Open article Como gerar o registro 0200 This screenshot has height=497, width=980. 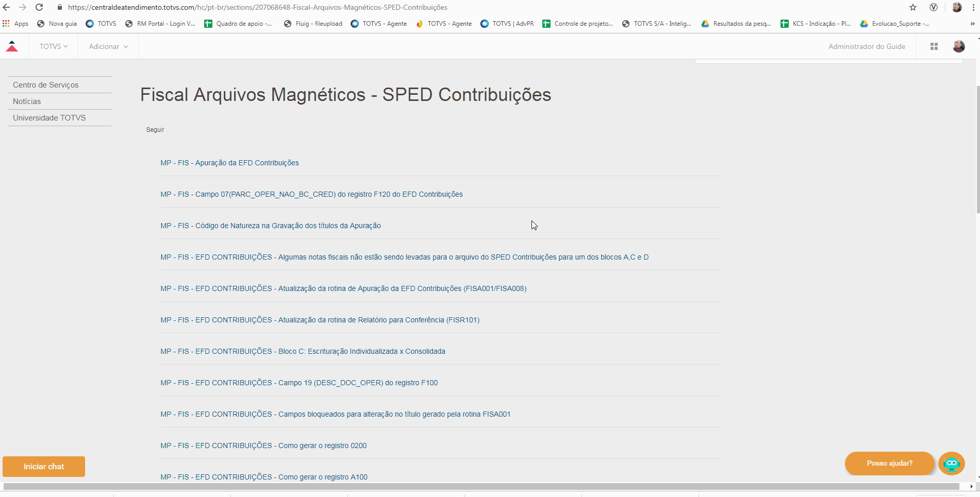tap(263, 445)
